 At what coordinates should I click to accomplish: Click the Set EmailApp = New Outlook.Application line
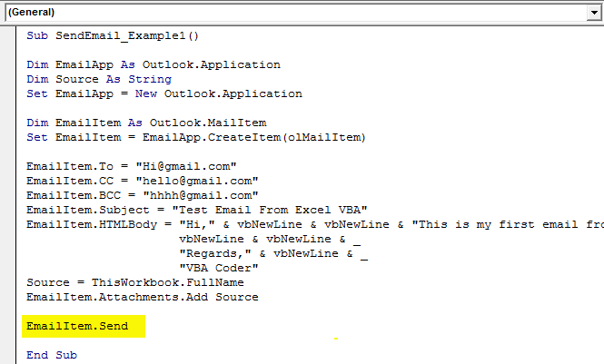coord(164,93)
